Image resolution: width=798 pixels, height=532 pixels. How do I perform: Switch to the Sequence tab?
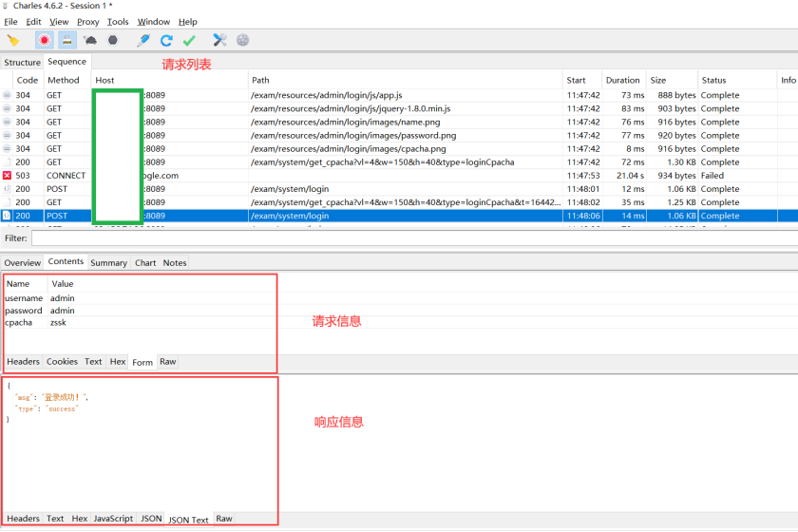tap(66, 62)
